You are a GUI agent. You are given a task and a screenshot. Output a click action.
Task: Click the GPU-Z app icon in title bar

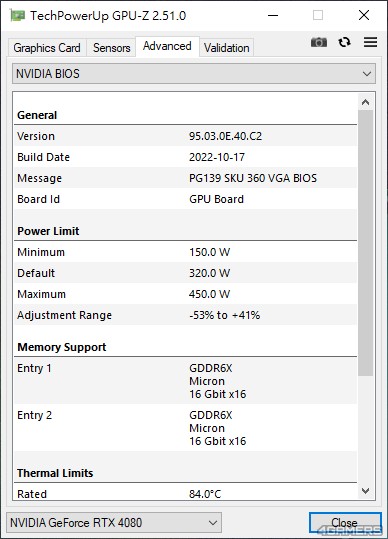tap(17, 15)
